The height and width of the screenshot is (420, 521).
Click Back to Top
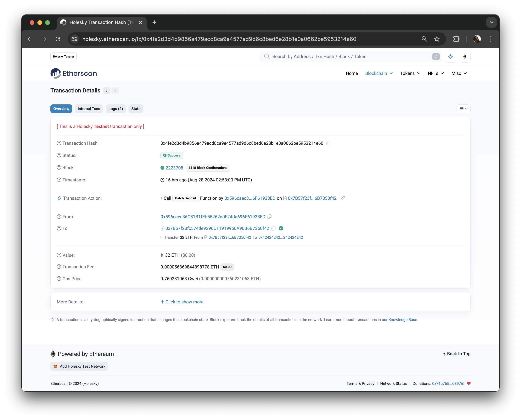click(456, 354)
